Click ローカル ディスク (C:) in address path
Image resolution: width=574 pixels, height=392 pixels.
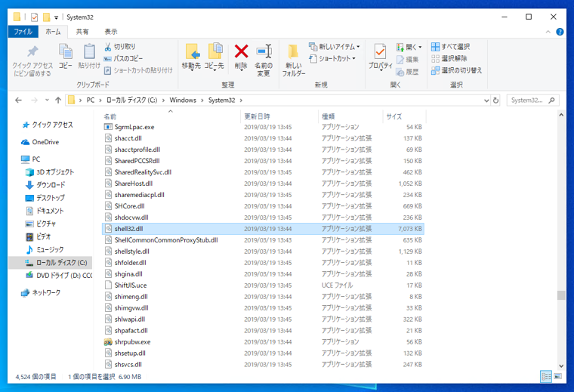point(131,100)
